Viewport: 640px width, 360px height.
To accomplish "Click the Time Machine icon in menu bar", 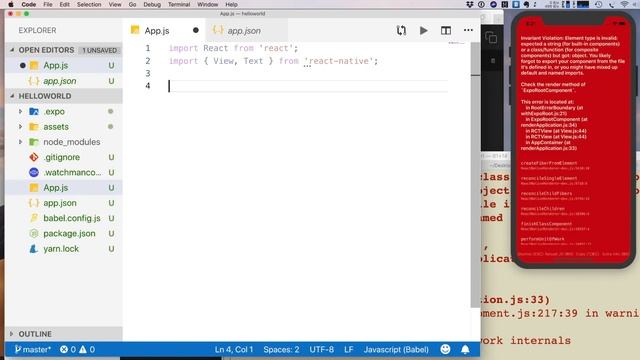I will tap(598, 4).
